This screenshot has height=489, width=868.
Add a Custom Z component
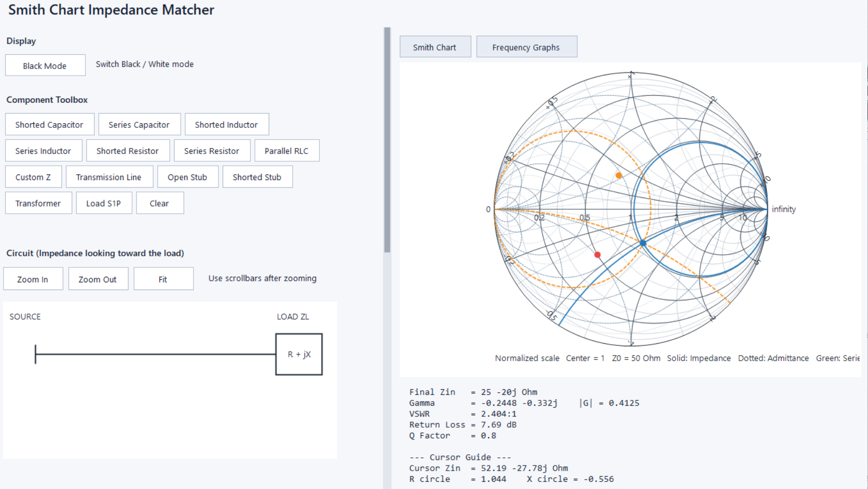coord(33,177)
